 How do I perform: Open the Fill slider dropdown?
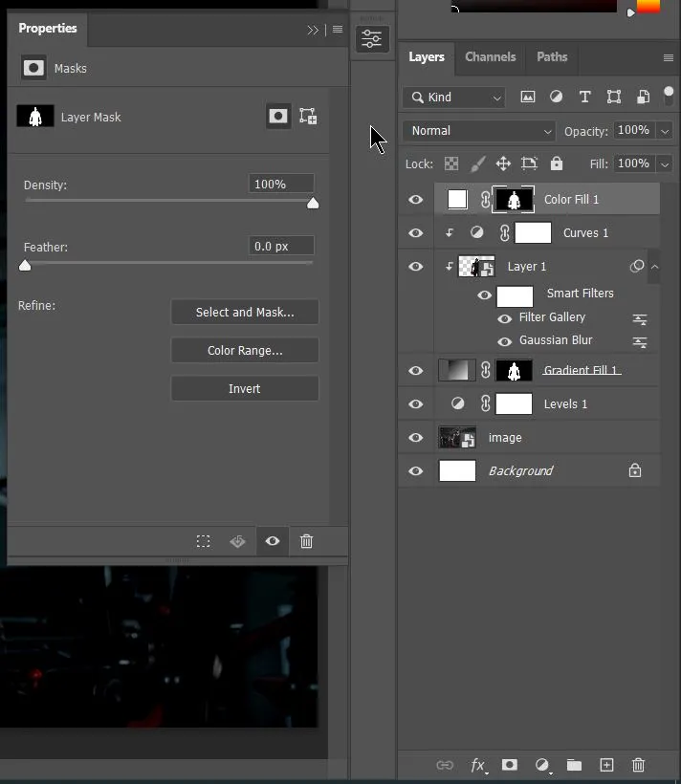point(665,164)
